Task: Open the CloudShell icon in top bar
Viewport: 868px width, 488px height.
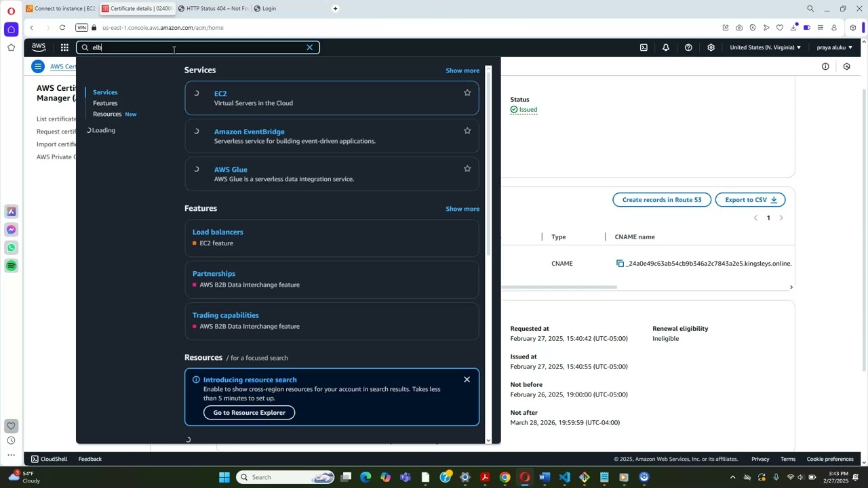Action: tap(644, 47)
